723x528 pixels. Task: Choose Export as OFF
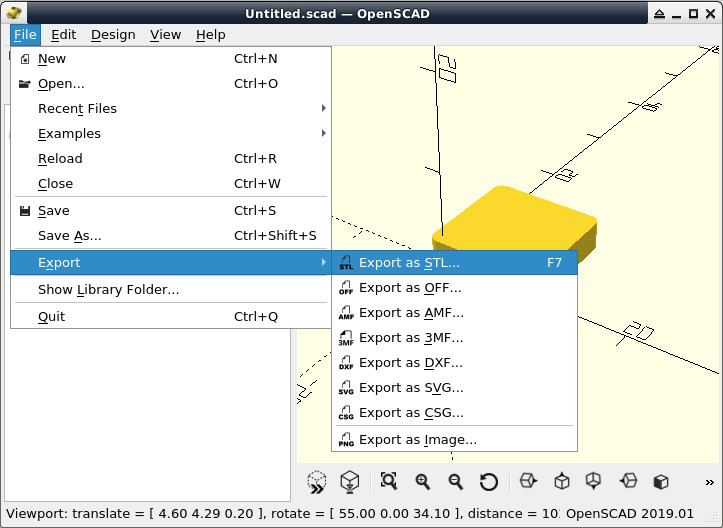454,288
